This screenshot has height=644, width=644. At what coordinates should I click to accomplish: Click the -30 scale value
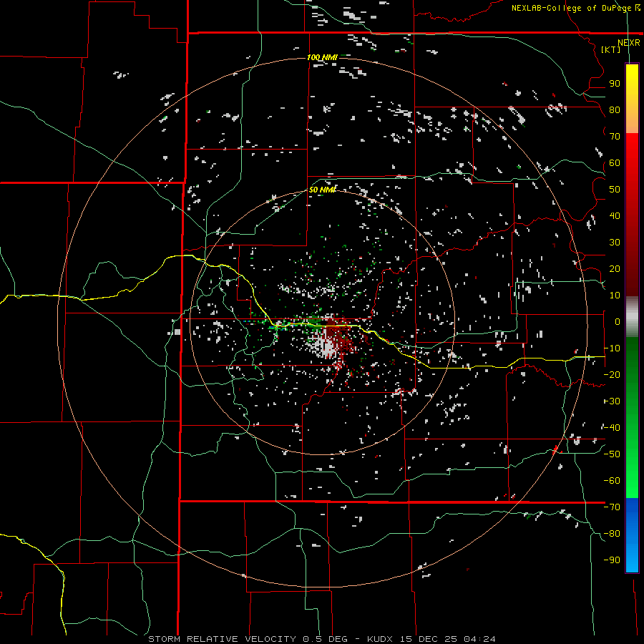pos(612,401)
